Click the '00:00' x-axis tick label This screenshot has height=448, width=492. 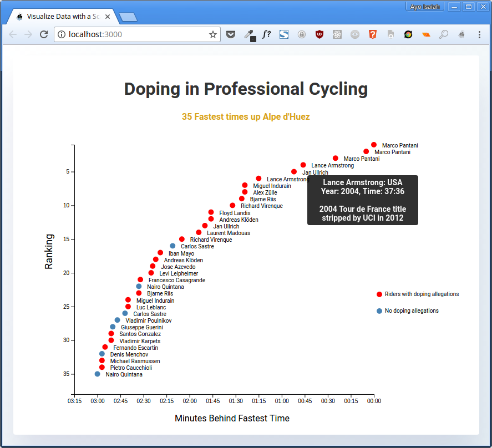click(374, 401)
